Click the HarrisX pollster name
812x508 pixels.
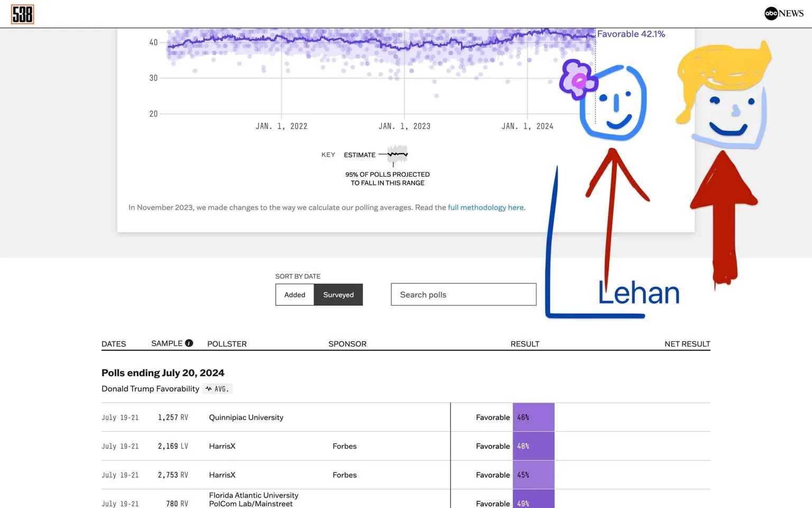[x=222, y=446]
